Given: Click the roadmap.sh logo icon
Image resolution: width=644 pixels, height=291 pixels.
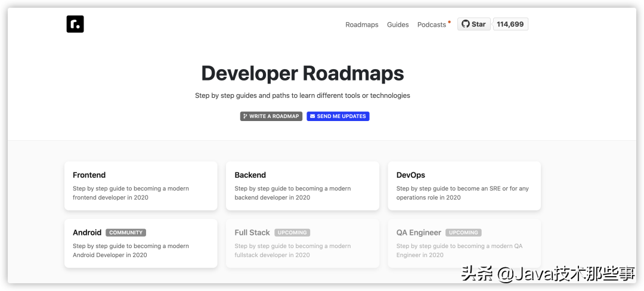Looking at the screenshot, I should pyautogui.click(x=75, y=24).
